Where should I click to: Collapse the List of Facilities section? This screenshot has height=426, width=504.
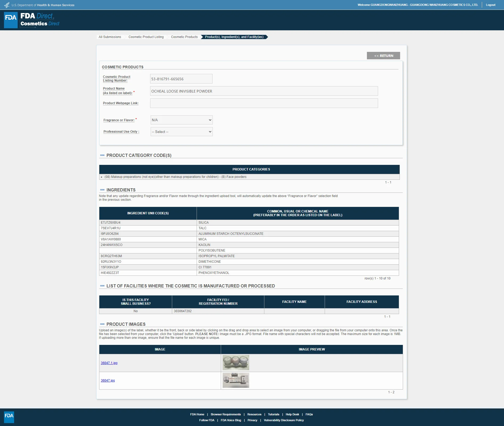[102, 286]
